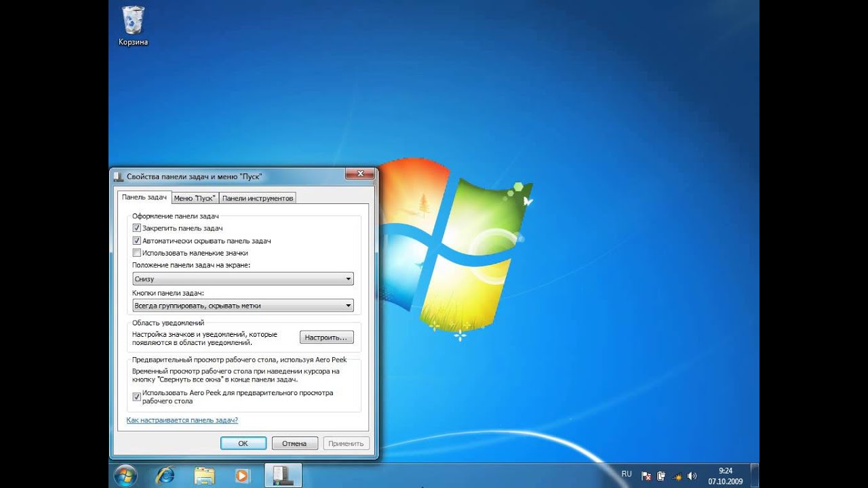Enable 'Использовать маленькие значки' checkbox
The width and height of the screenshot is (868, 488).
coord(136,253)
